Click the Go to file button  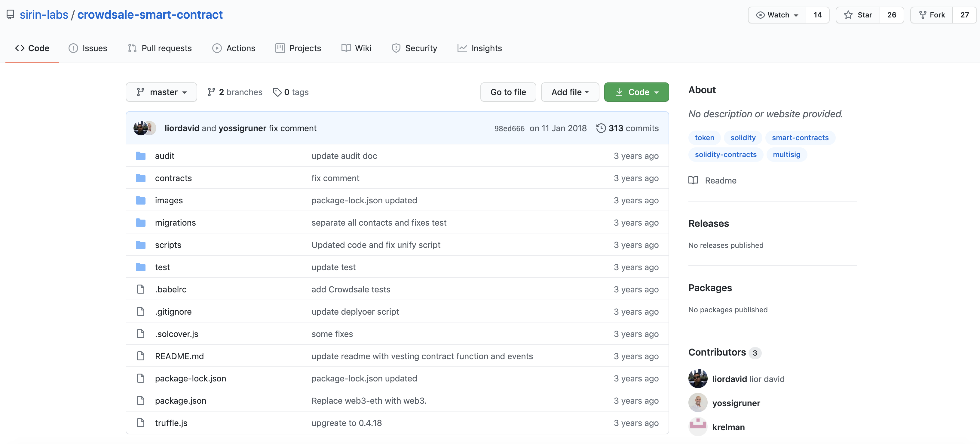tap(508, 92)
